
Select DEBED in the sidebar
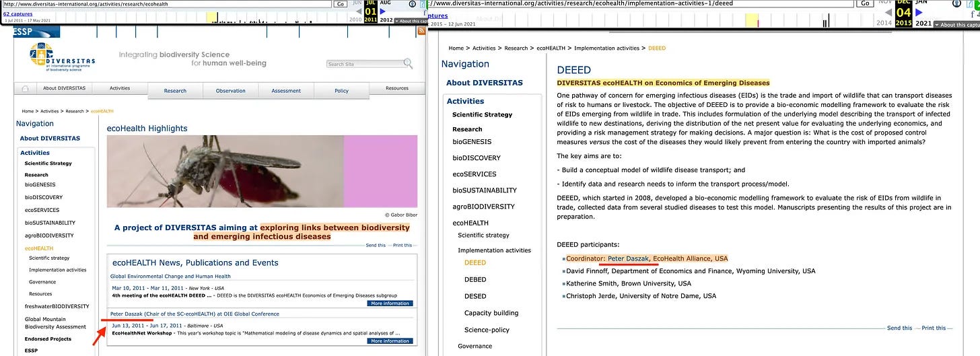[x=475, y=280]
